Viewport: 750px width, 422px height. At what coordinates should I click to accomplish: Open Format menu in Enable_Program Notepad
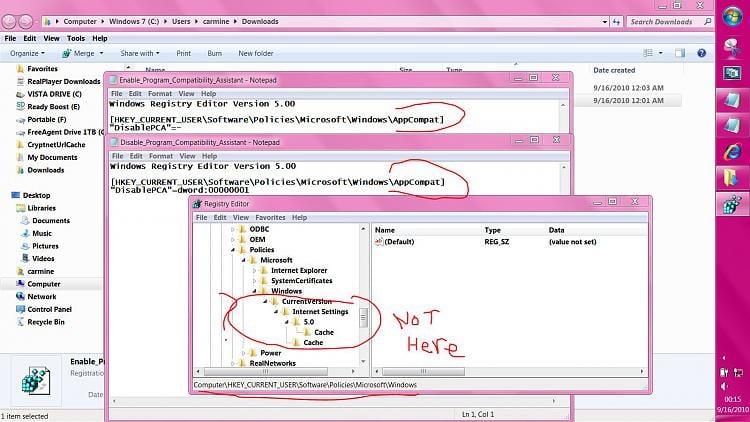160,94
